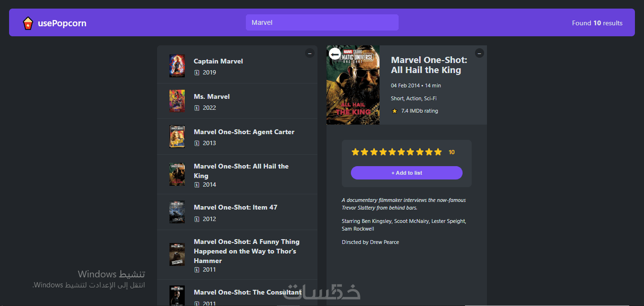Click the calendar icon next to 2022
The image size is (644, 306).
click(x=197, y=108)
